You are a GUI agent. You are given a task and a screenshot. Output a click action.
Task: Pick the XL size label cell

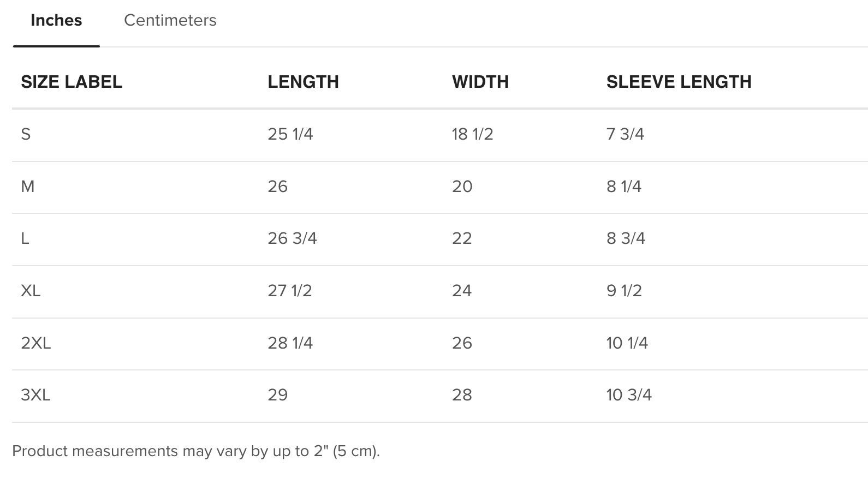[x=31, y=291]
